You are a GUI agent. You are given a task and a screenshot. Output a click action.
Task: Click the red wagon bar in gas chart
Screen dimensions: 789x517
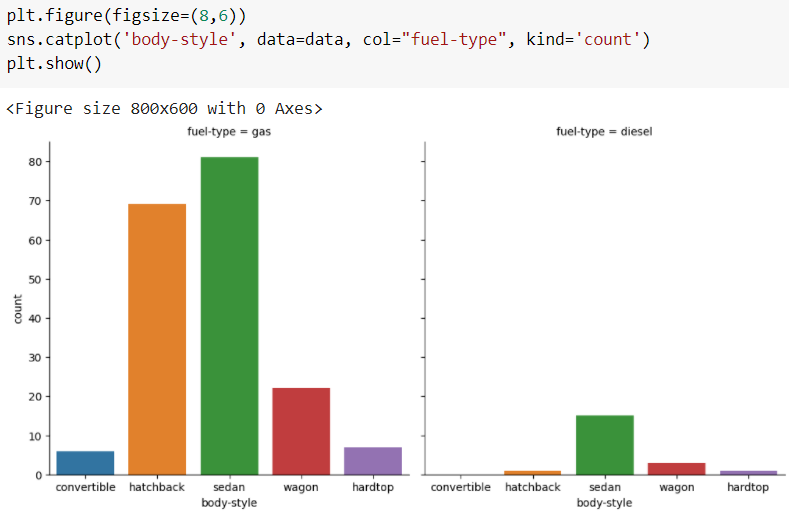(301, 431)
